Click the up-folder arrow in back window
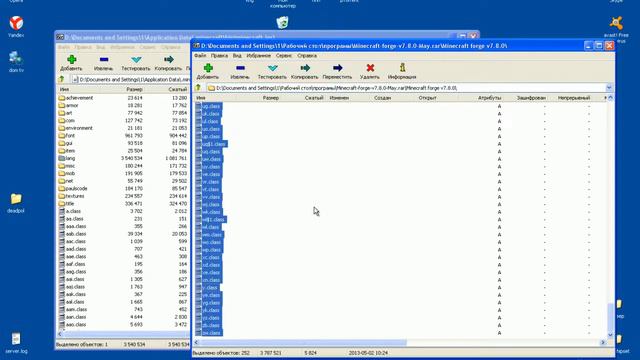 coord(62,79)
